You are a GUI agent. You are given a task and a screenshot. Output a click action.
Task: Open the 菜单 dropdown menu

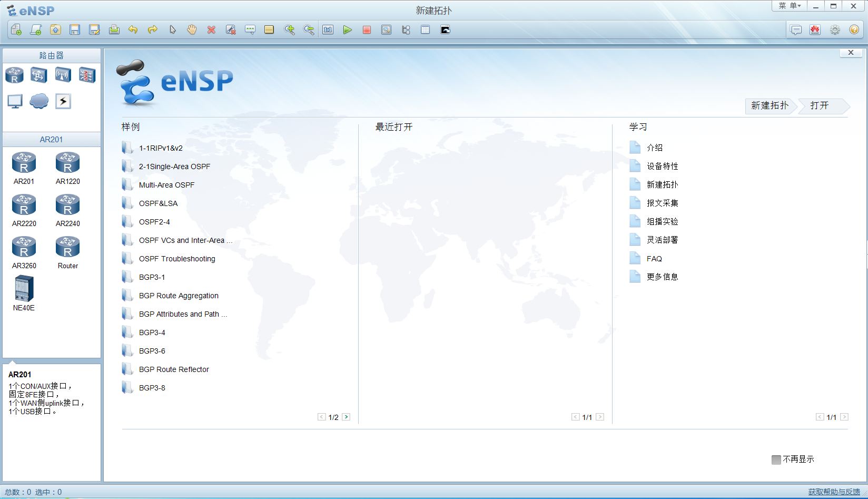(x=790, y=6)
